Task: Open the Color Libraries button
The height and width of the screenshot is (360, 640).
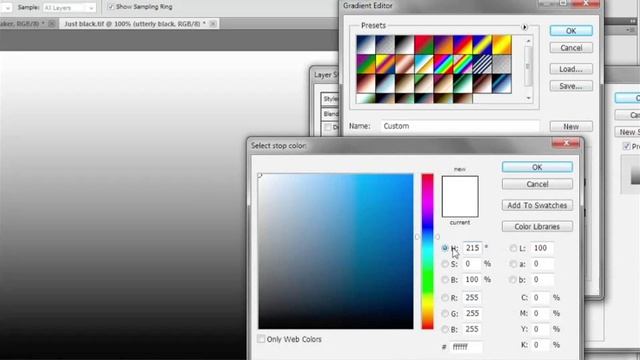Action: (x=537, y=227)
